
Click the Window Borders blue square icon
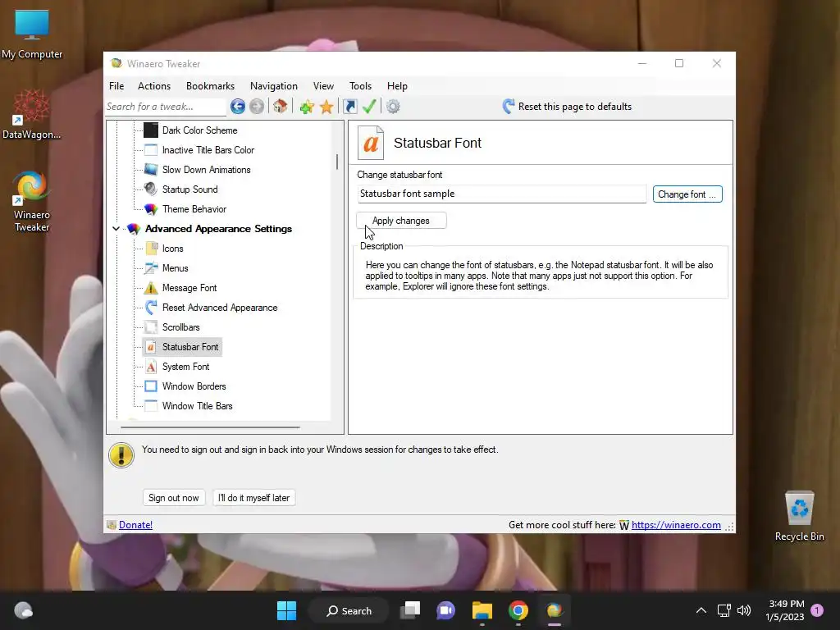(x=151, y=386)
